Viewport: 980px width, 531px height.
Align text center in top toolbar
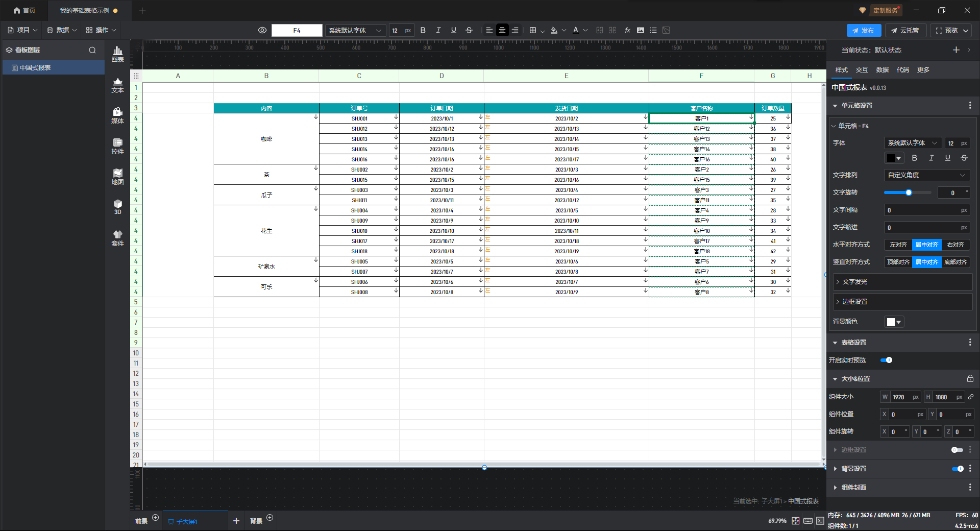(x=502, y=30)
